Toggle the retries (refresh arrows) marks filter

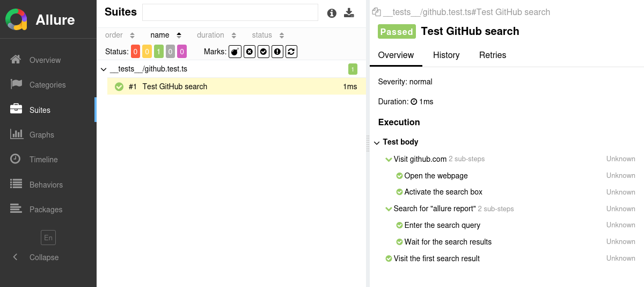(x=291, y=52)
